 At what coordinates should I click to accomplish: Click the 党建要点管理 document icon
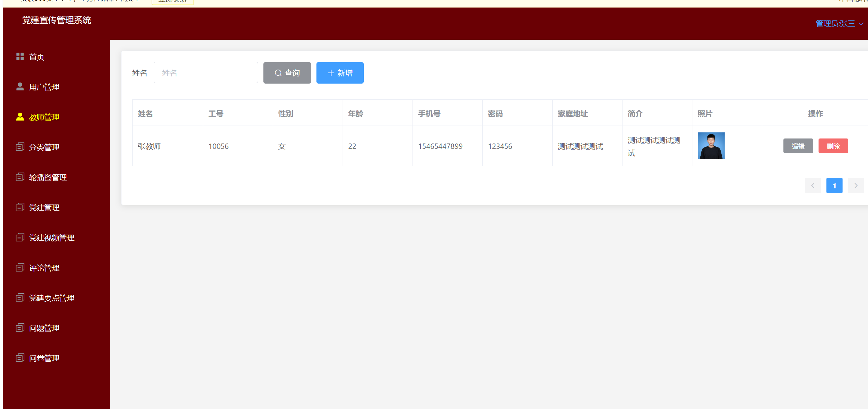(20, 297)
